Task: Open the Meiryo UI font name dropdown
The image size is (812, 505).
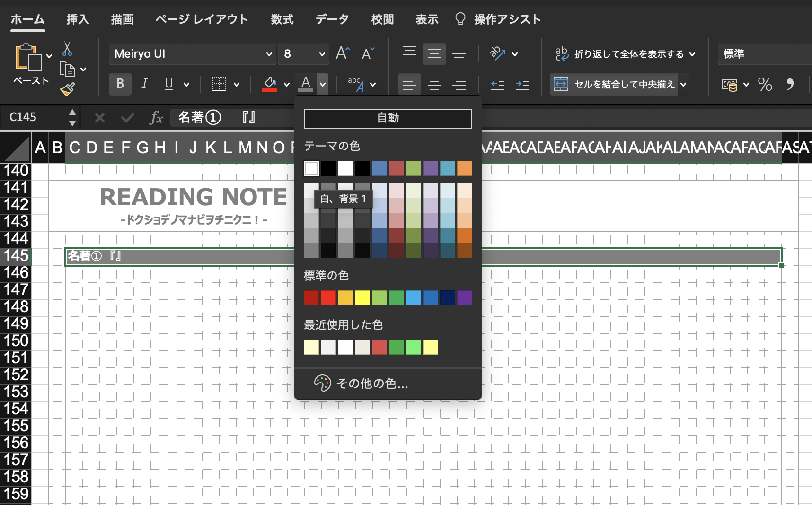Action: pyautogui.click(x=269, y=54)
